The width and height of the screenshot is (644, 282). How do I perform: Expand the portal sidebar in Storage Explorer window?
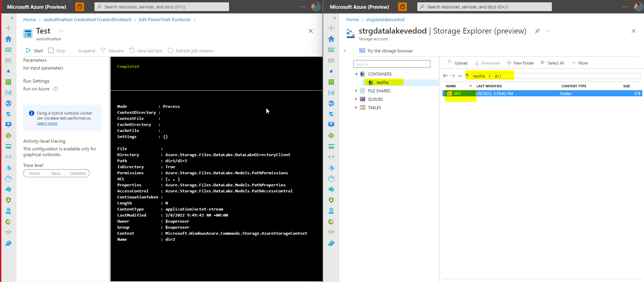coord(335,18)
